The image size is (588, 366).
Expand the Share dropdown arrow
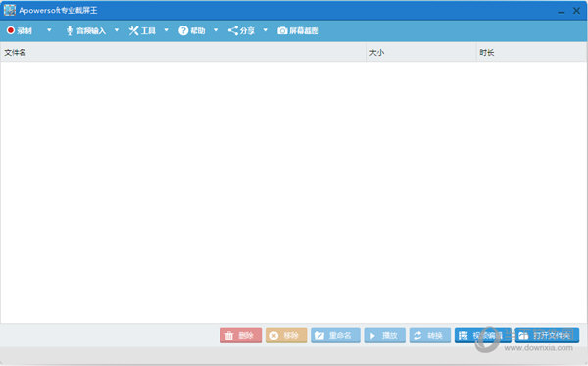coord(265,30)
